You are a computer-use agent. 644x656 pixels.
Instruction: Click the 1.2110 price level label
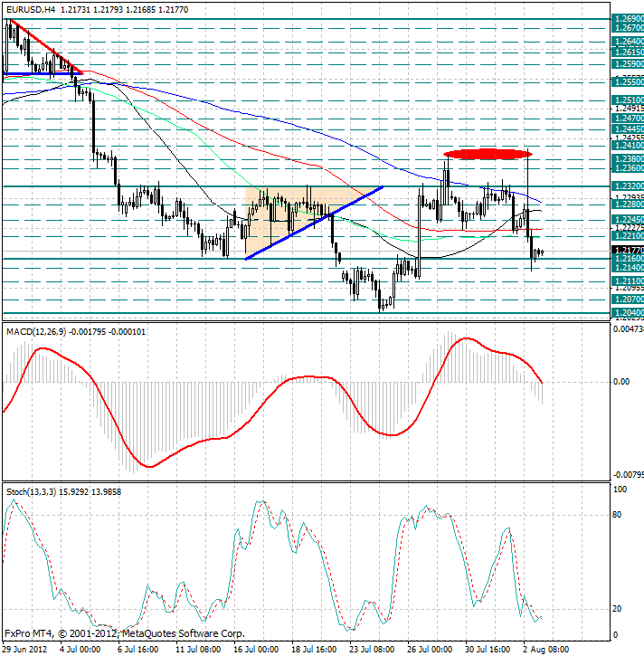[628, 281]
